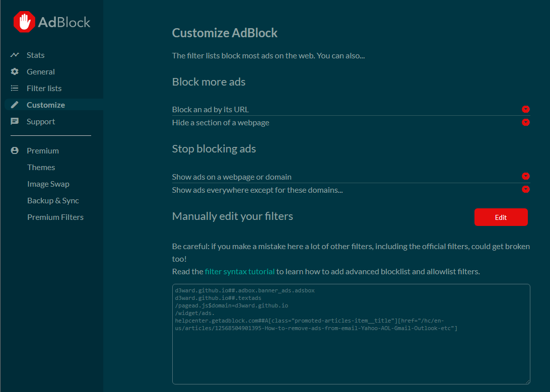
Task: Click the AdBlock wordmark text
Action: click(64, 23)
